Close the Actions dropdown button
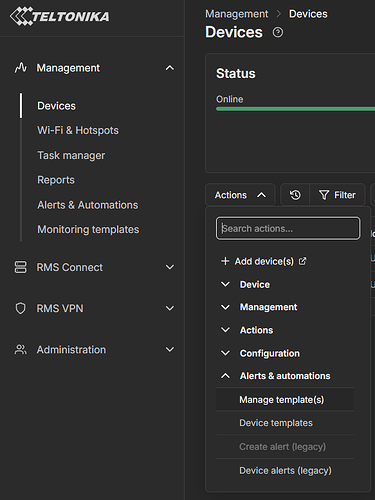Image resolution: width=375 pixels, height=500 pixels. (240, 195)
